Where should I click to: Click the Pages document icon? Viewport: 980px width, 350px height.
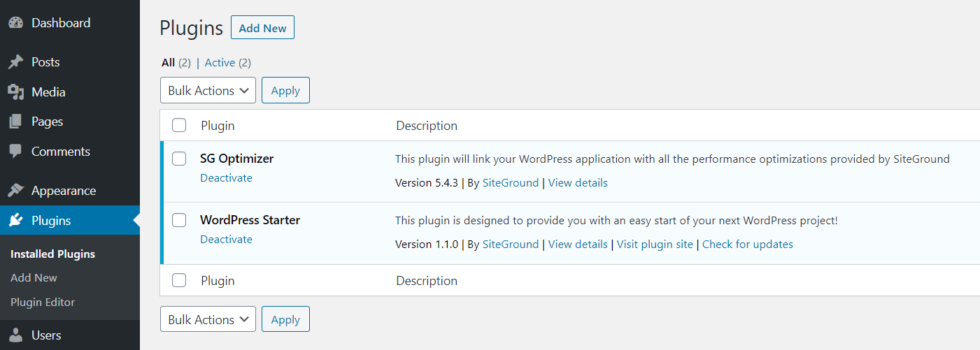coord(15,122)
